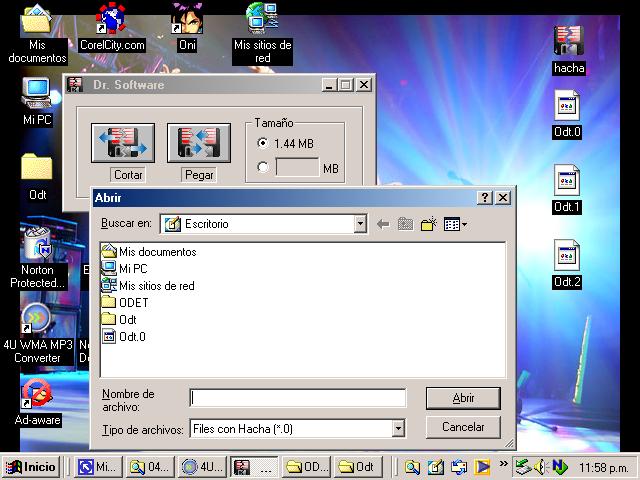
Task: Go back to the previous folder
Action: tap(382, 224)
